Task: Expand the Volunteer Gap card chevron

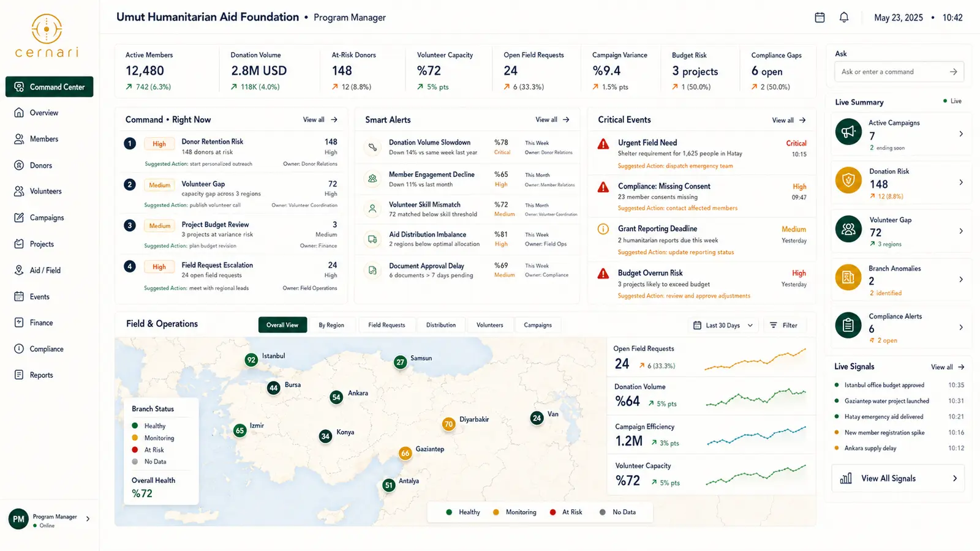Action: 961,231
